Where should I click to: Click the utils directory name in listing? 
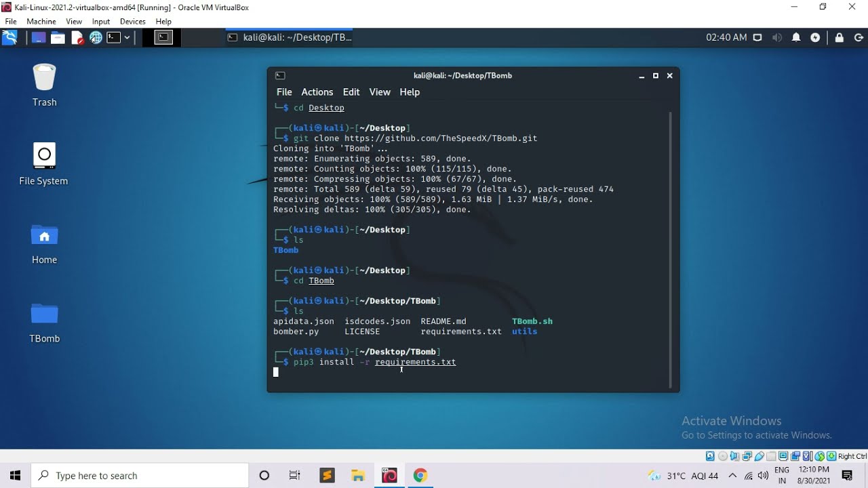click(x=525, y=331)
